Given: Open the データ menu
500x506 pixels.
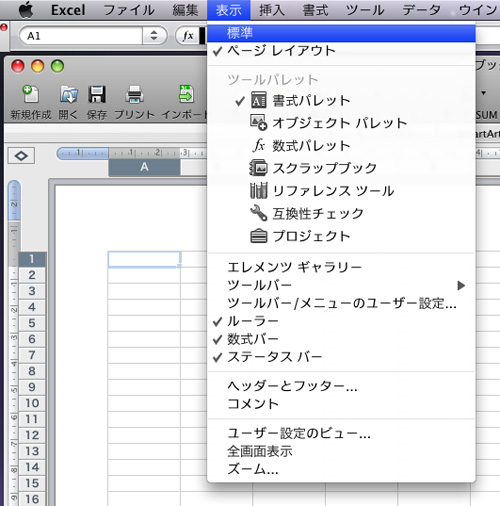Looking at the screenshot, I should [421, 10].
